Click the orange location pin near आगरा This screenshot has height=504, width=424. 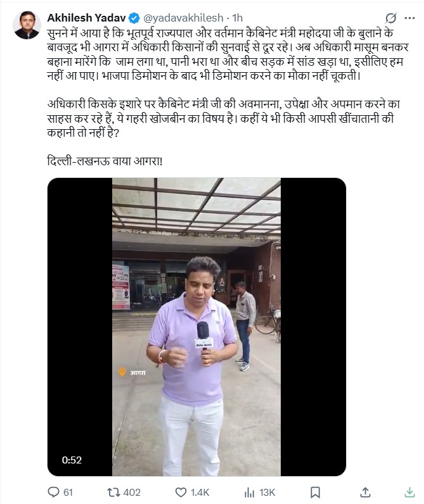(x=122, y=372)
